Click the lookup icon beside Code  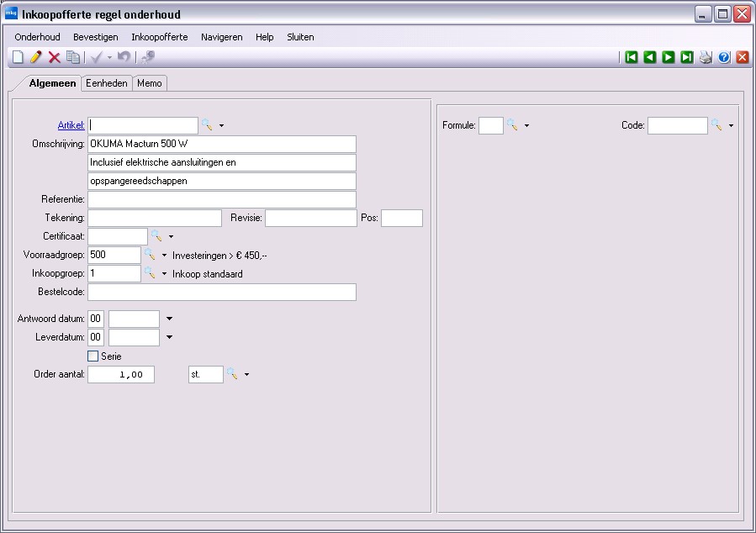click(x=716, y=124)
